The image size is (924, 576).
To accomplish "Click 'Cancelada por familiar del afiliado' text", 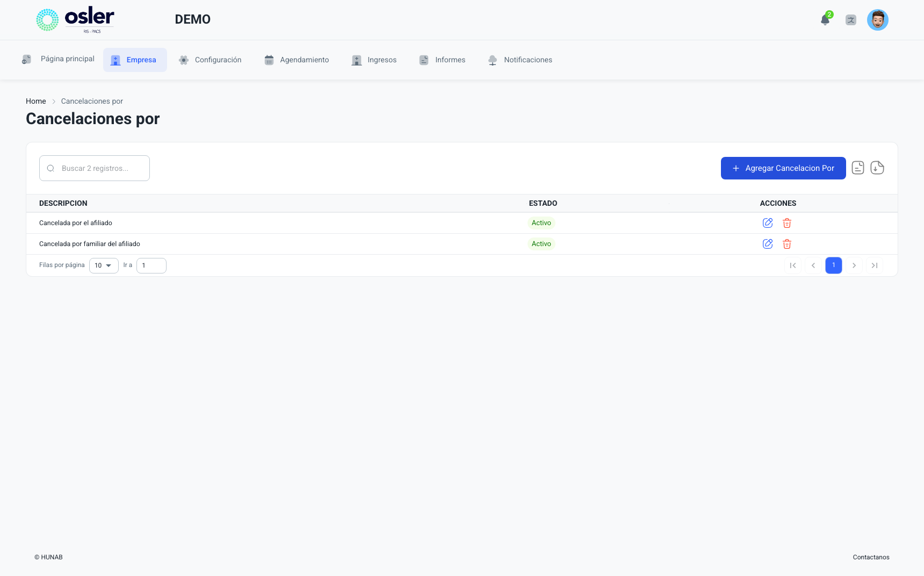I will [90, 244].
